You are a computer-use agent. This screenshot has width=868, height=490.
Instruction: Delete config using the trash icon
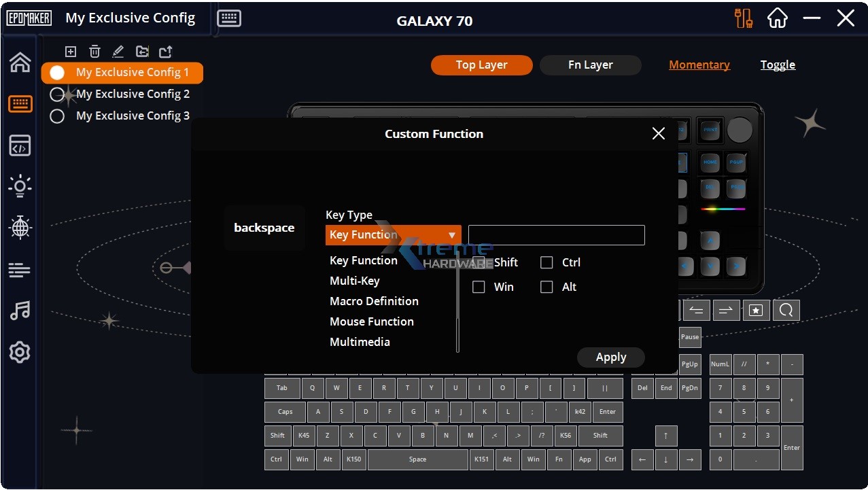pos(94,52)
